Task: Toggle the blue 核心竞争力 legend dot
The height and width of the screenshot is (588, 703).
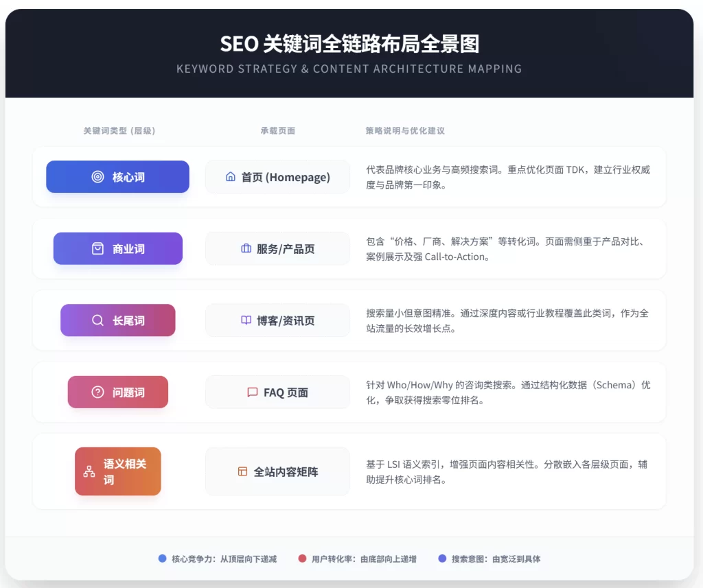Action: (162, 559)
